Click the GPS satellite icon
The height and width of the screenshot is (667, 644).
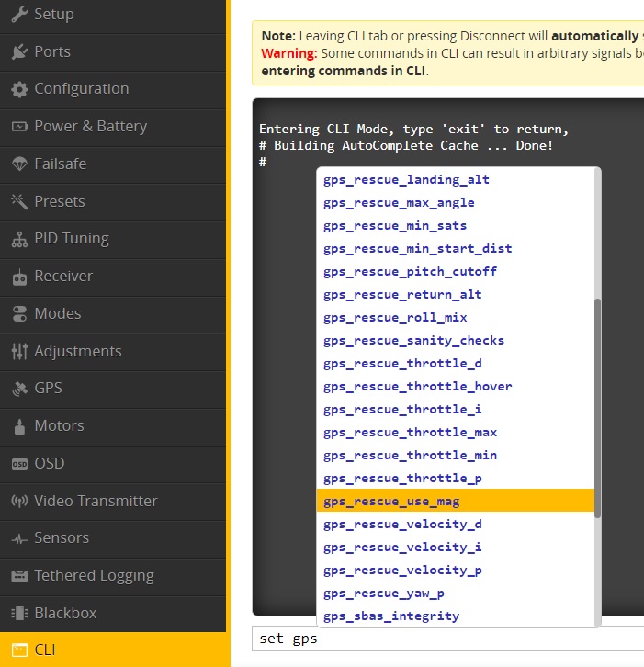19,389
